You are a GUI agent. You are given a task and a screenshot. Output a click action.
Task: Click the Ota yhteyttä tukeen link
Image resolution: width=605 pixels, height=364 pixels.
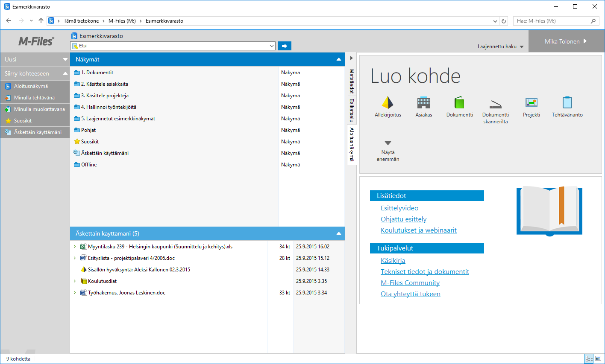coord(410,294)
